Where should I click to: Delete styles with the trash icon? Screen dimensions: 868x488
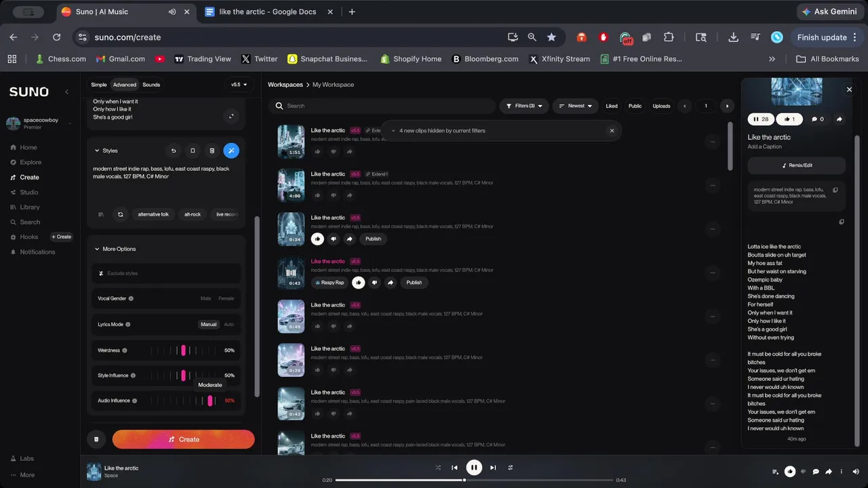point(212,150)
